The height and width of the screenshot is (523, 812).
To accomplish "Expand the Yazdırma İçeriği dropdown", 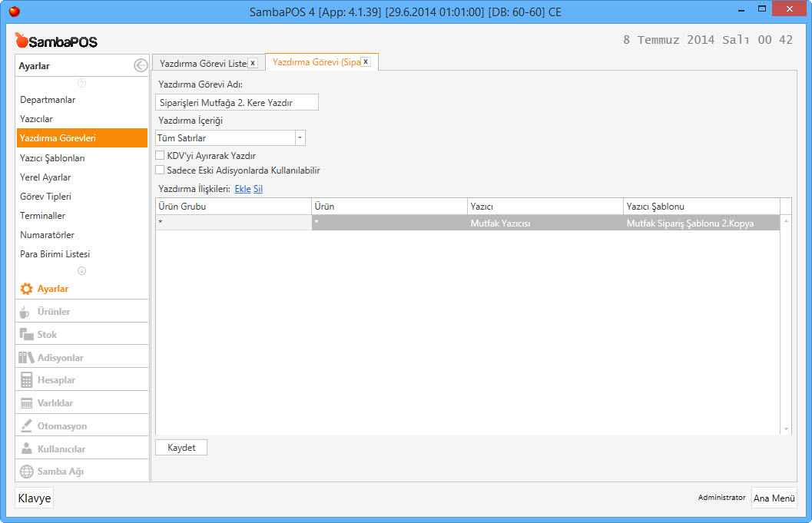I will pos(300,138).
